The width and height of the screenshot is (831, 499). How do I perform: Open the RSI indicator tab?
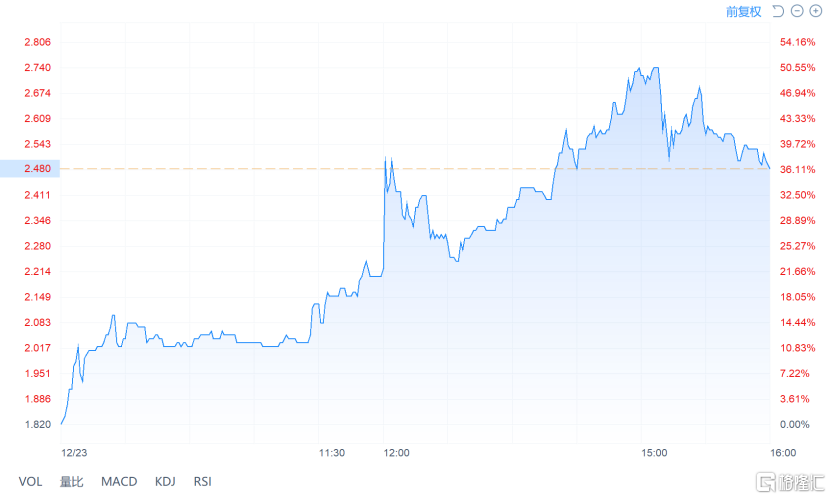(x=202, y=482)
